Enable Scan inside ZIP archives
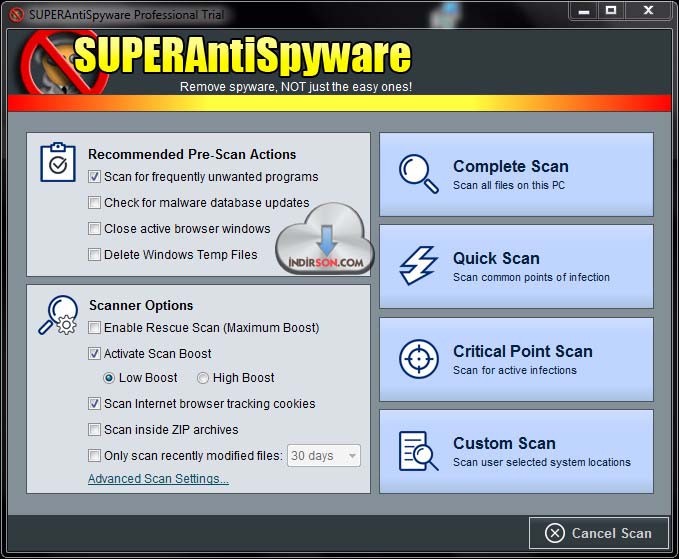Screen dimensions: 679x559 [x=94, y=430]
